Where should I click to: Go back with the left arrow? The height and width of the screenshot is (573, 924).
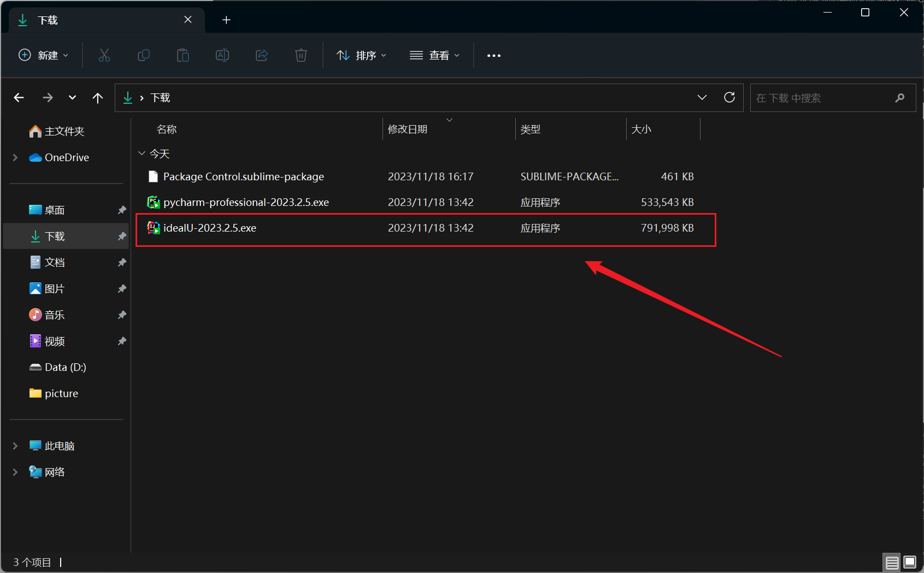pos(19,98)
